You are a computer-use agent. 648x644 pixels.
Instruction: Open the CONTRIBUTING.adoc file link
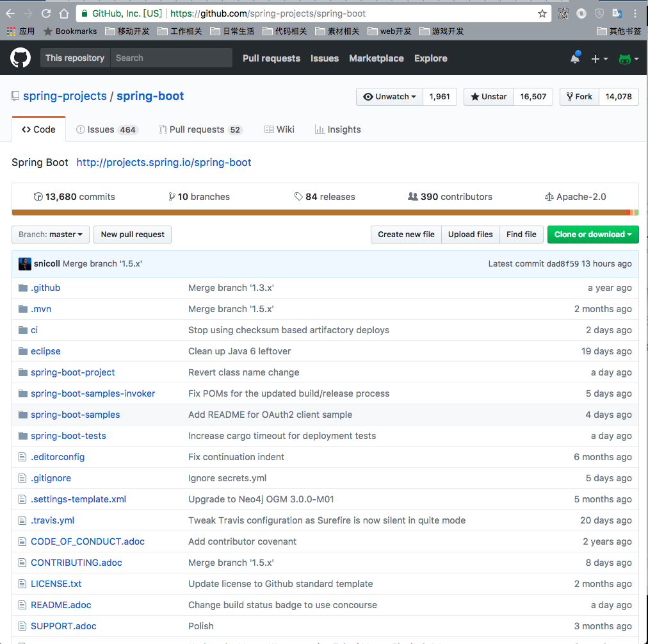tap(76, 563)
